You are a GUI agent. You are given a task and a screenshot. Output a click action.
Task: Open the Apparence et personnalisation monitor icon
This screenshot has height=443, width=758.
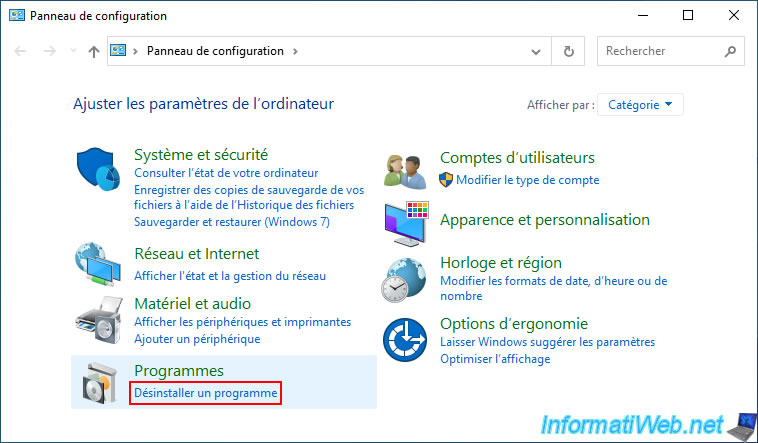(x=407, y=224)
